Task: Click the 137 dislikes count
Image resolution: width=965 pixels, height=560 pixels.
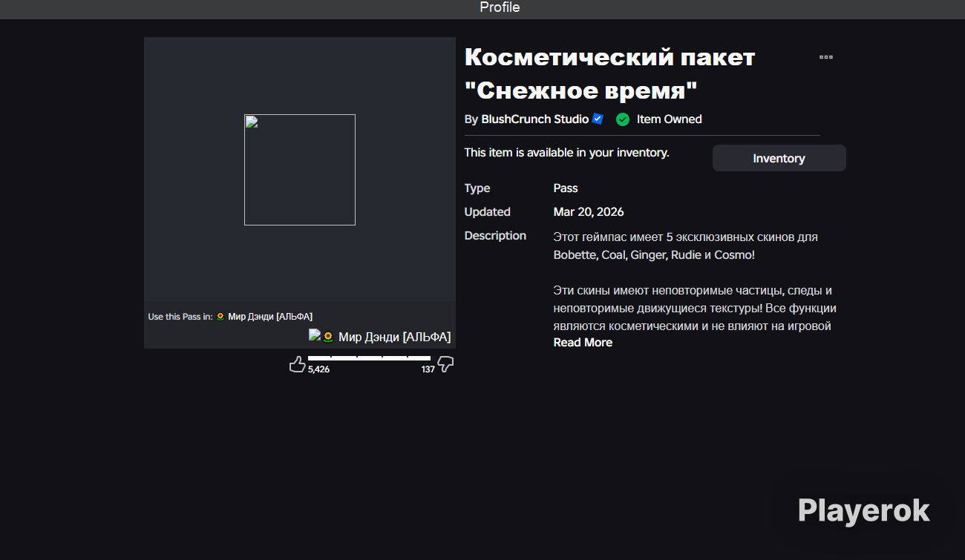Action: [x=428, y=369]
